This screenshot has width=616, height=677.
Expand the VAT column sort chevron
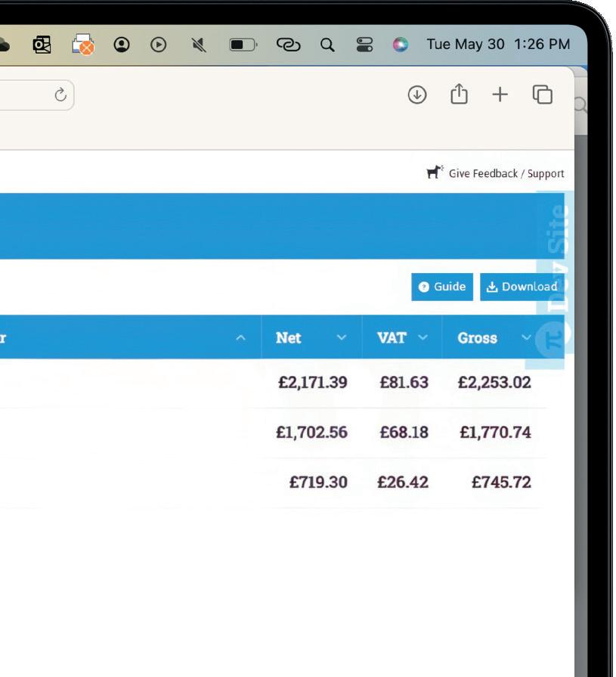[423, 337]
